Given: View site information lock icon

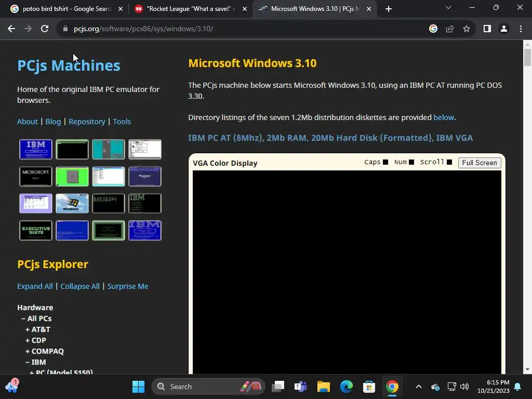Looking at the screenshot, I should (x=65, y=29).
